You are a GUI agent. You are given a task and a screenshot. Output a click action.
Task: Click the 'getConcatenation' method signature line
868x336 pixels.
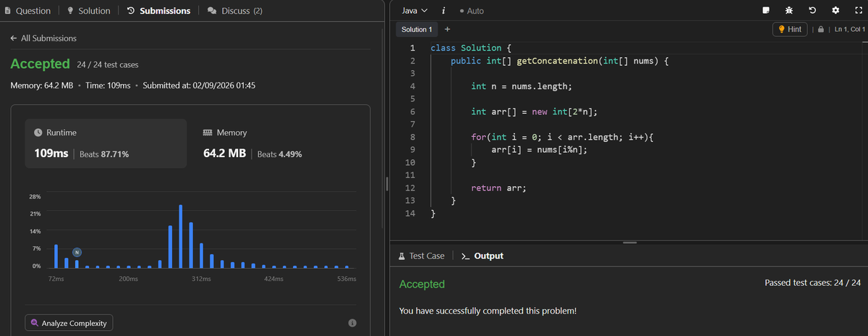point(559,61)
